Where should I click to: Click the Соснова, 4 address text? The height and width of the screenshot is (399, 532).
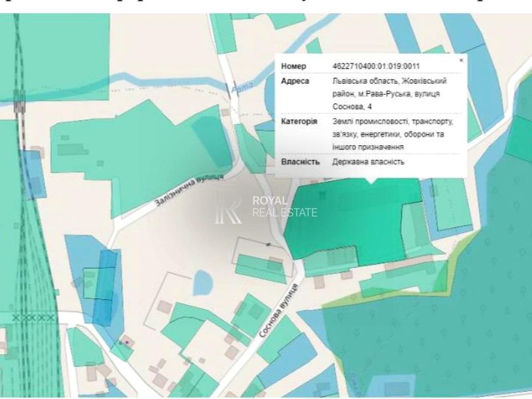356,106
